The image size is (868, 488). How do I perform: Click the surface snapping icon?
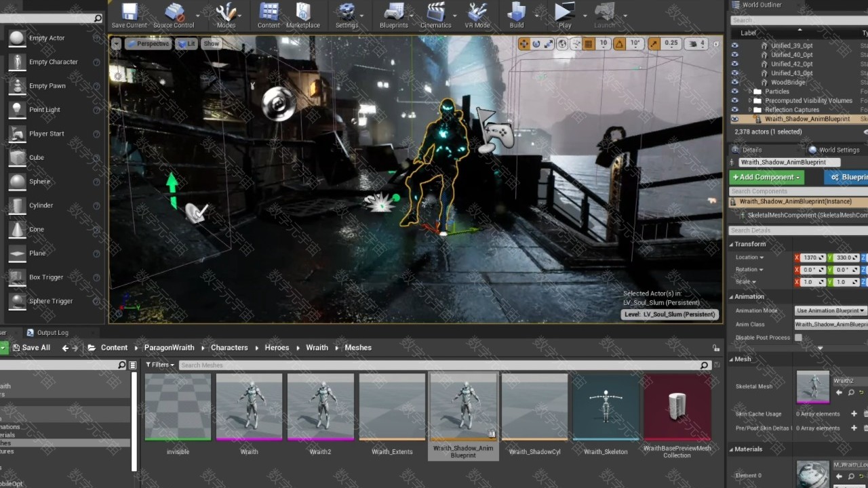pyautogui.click(x=576, y=43)
